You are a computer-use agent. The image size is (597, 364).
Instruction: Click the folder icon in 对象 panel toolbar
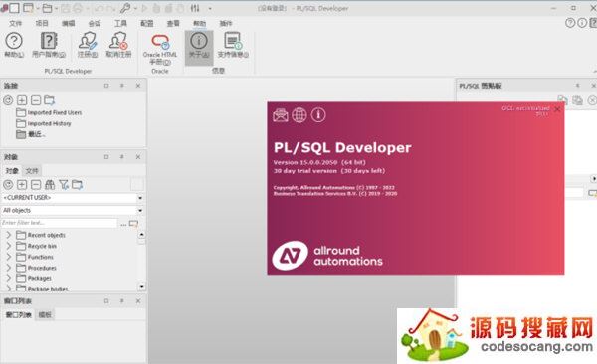click(78, 185)
